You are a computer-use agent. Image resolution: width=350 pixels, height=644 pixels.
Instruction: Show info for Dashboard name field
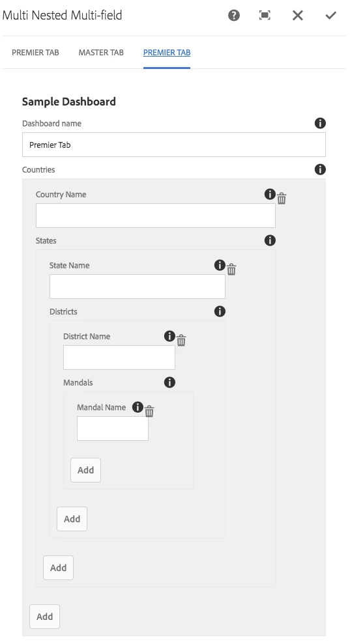pyautogui.click(x=320, y=123)
